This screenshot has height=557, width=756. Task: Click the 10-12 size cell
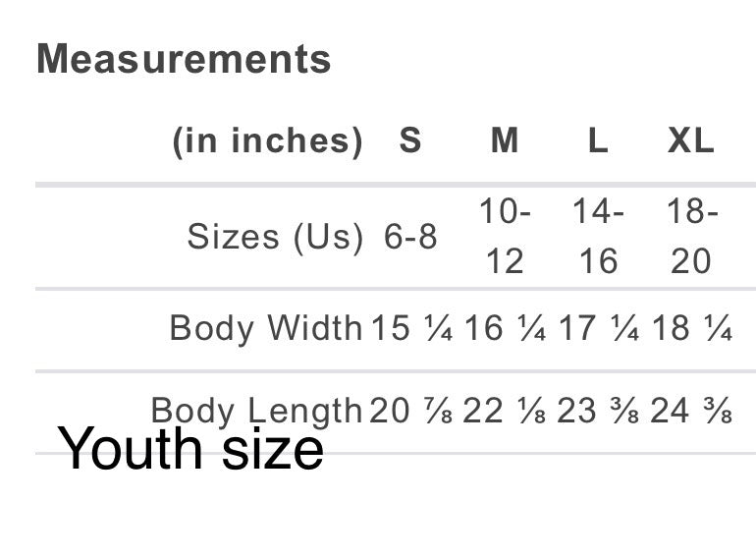point(505,236)
